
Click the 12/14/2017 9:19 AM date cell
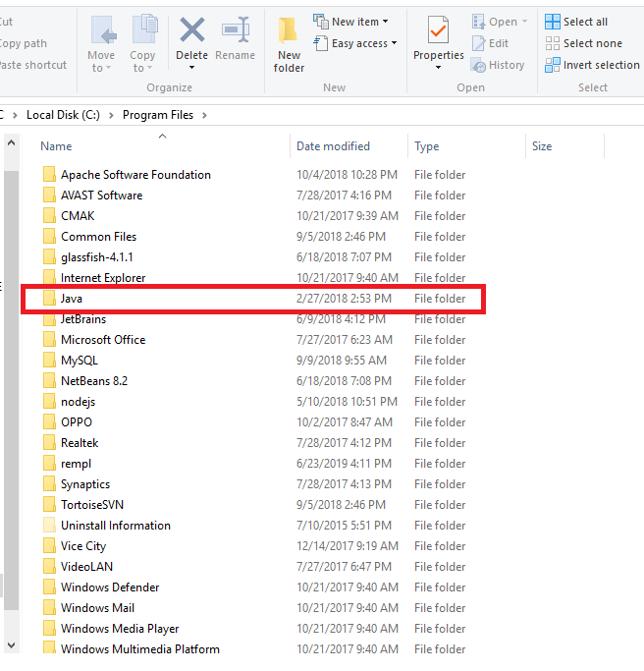[348, 545]
